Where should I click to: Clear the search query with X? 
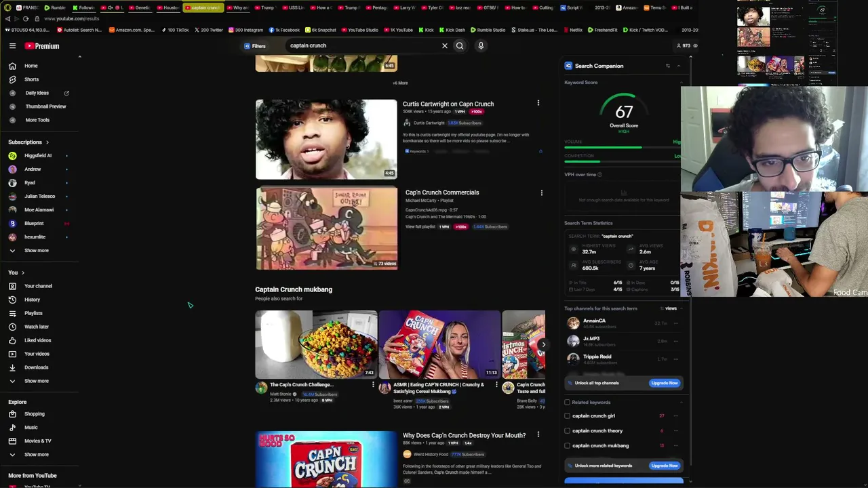[445, 46]
